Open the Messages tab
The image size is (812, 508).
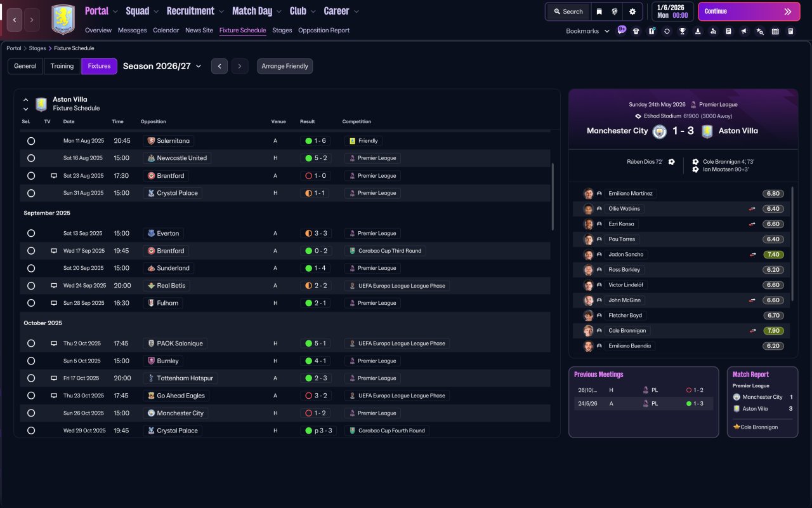132,30
